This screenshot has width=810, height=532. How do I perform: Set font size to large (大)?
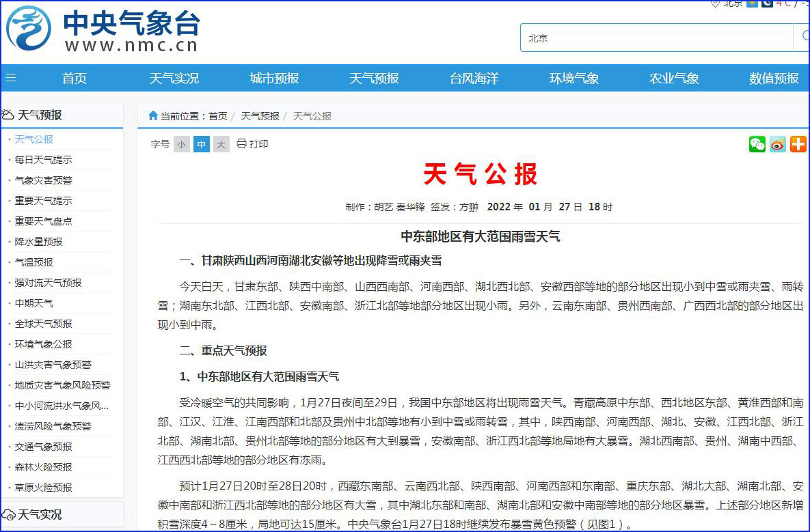221,144
